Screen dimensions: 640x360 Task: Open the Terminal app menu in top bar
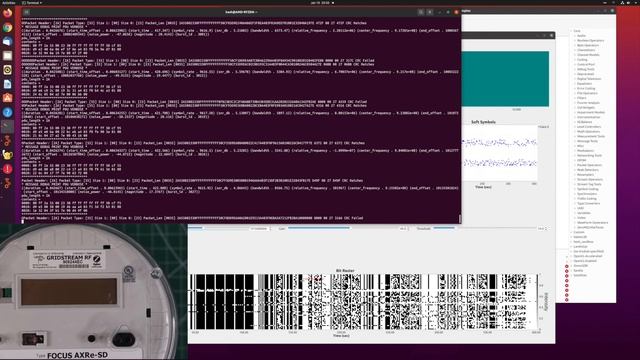[32, 2]
